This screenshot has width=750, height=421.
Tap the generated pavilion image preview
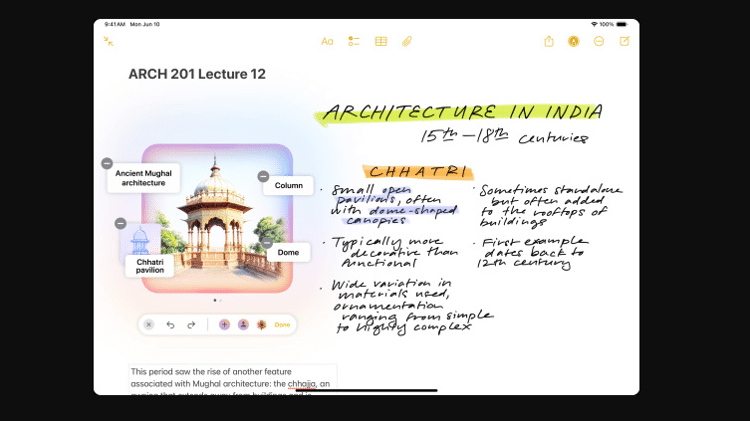(x=217, y=219)
